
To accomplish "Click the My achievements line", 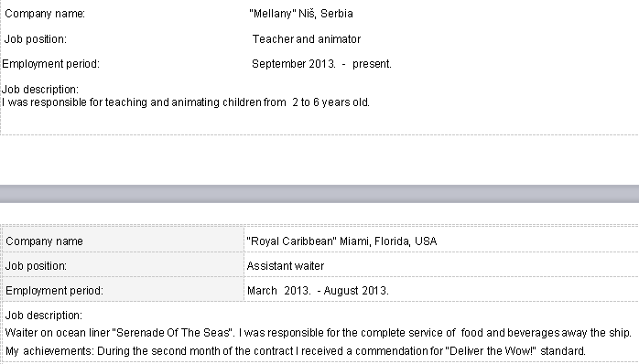I will [x=295, y=350].
